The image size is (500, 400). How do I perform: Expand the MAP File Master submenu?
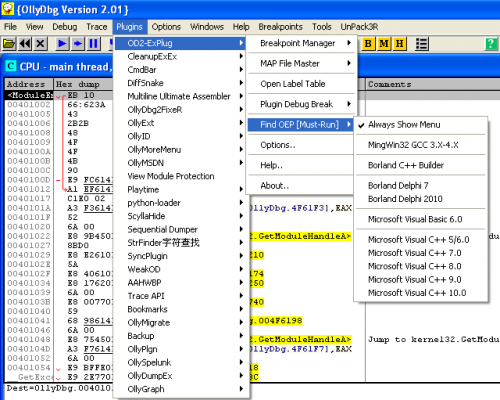(x=301, y=63)
